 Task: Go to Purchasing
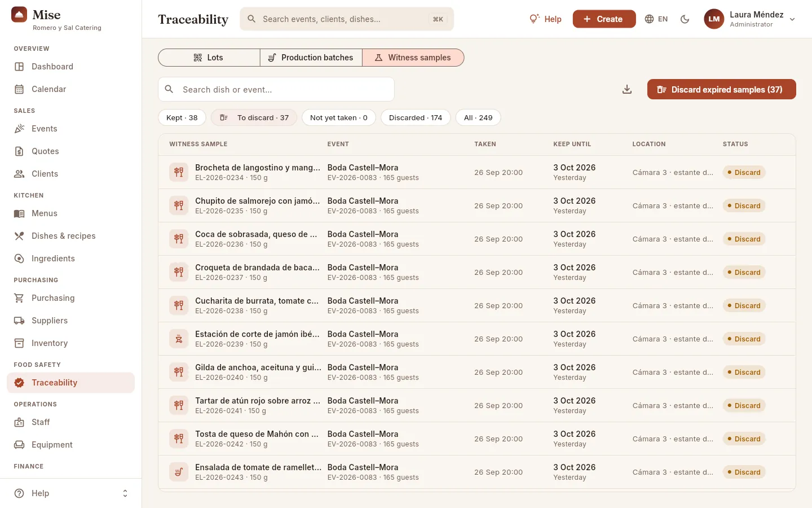(70, 298)
